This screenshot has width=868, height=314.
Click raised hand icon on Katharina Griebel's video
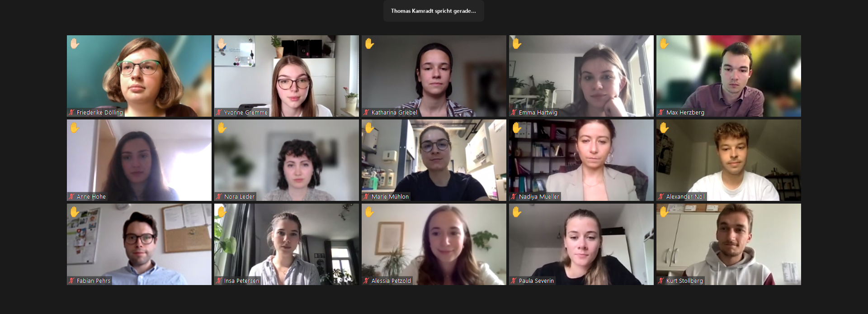(369, 44)
